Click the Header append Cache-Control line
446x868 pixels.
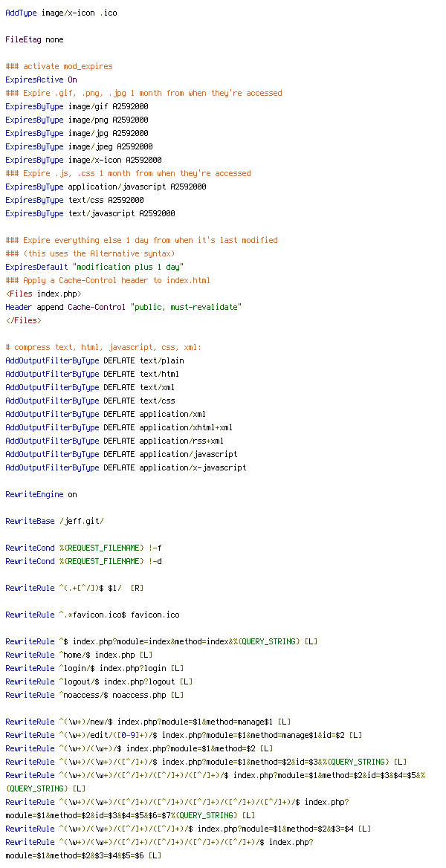pos(123,307)
